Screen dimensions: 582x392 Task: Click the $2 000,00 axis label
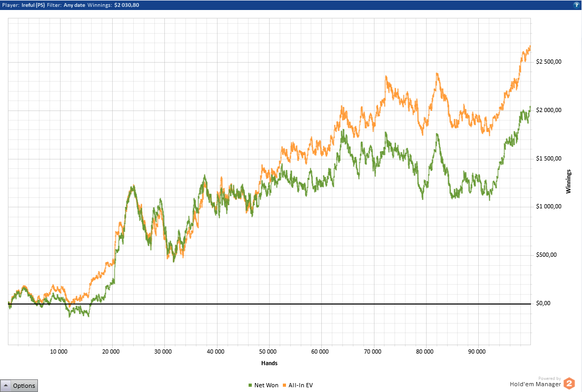(549, 110)
